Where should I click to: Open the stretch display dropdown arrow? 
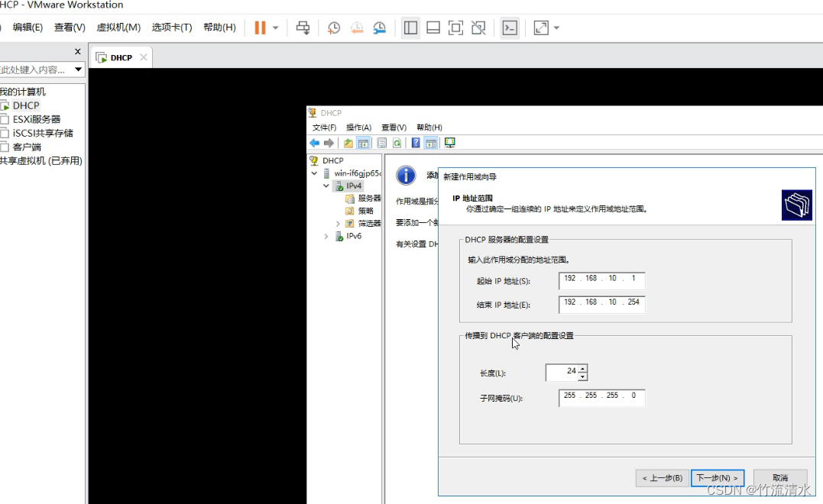click(556, 27)
